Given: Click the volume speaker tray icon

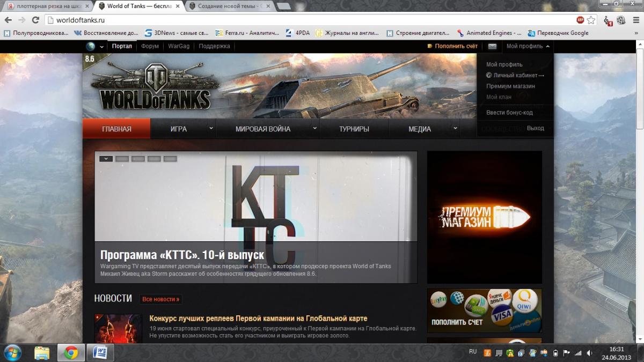Looking at the screenshot, I should tap(590, 353).
